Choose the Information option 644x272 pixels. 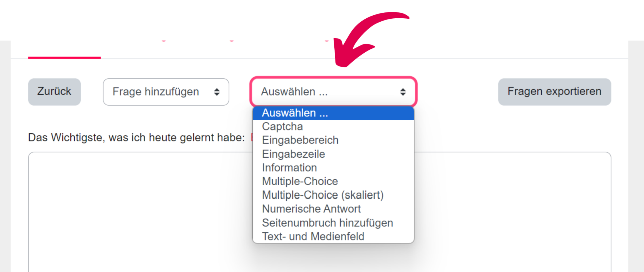[x=289, y=168]
